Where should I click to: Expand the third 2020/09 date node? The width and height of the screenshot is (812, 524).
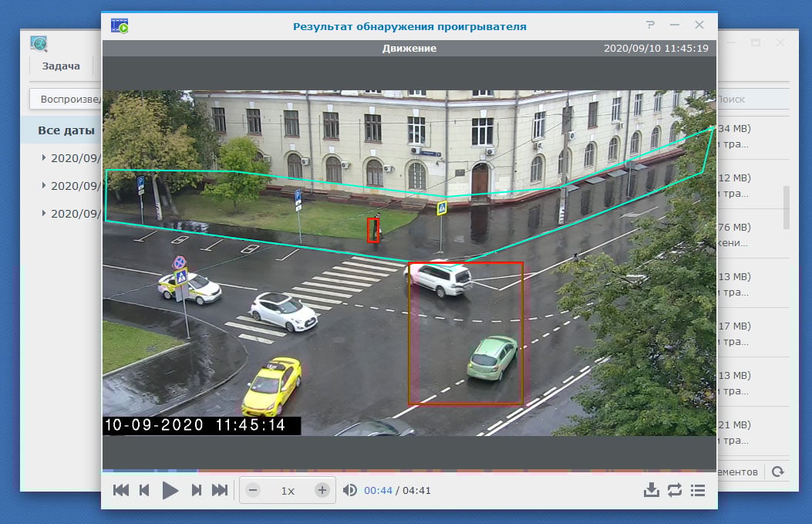tap(45, 214)
